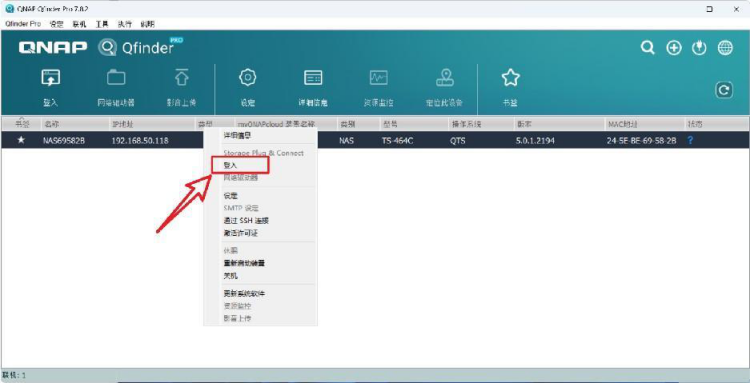Click the globe language icon

pos(725,48)
